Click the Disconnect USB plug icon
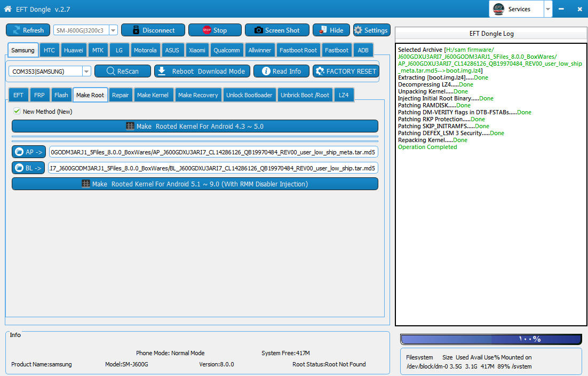Screen dimensions: 588x376 coord(136,30)
